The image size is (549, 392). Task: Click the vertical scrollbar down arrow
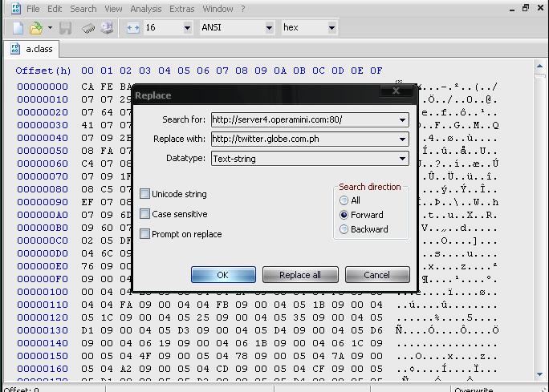(539, 374)
